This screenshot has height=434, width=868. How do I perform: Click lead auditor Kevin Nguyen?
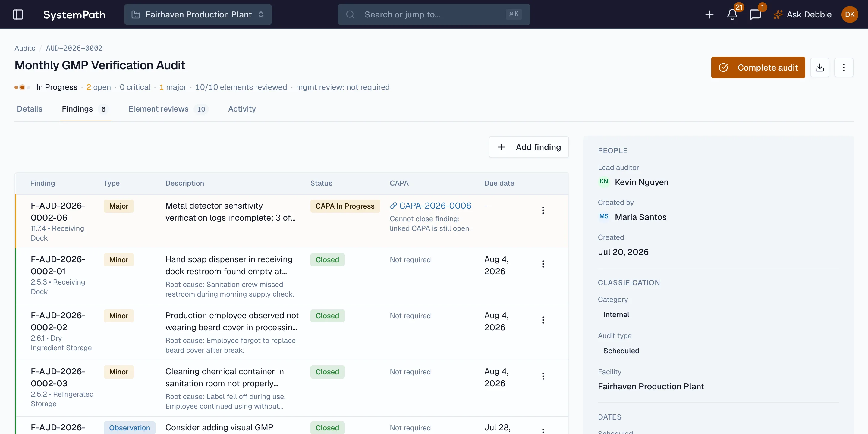641,182
